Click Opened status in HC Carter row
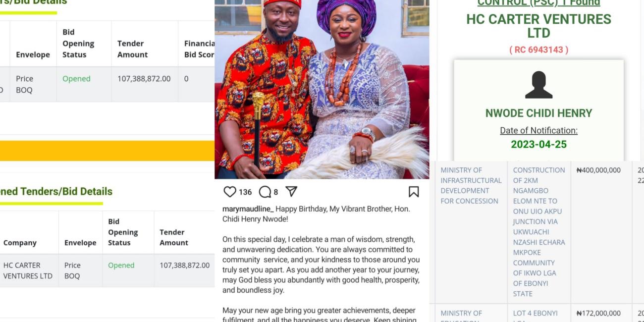The width and height of the screenshot is (644, 322). (121, 266)
